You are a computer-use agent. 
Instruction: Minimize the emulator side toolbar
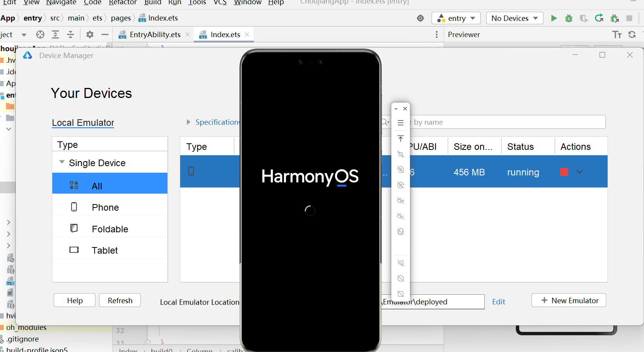(396, 109)
